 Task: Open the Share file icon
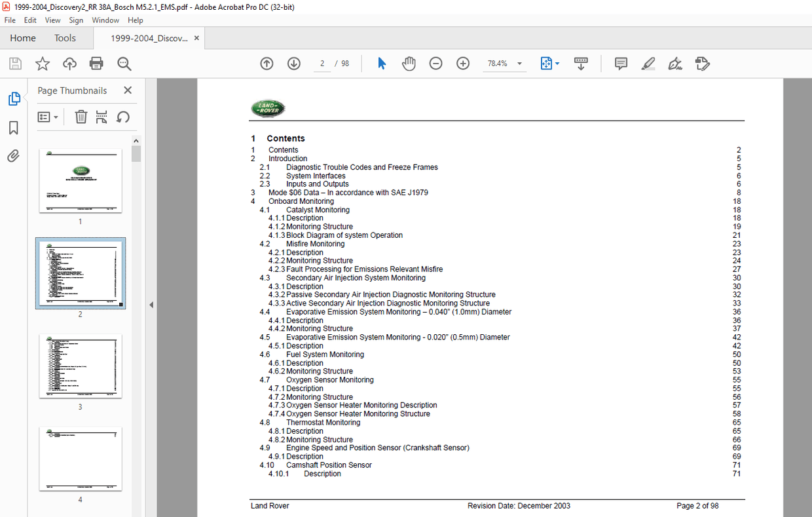(69, 64)
